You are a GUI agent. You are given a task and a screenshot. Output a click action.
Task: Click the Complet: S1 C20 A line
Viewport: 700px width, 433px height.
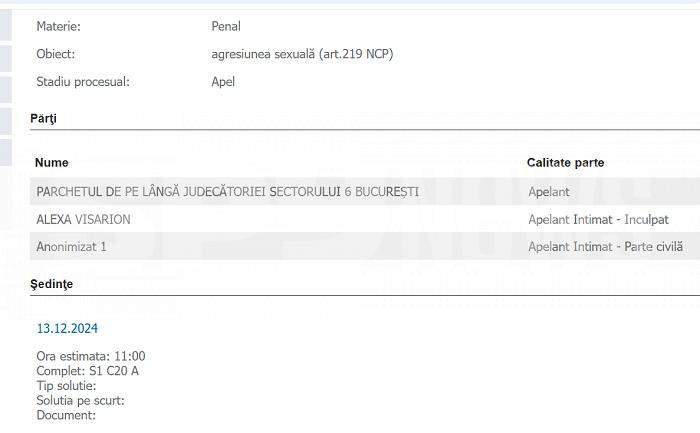[88, 371]
